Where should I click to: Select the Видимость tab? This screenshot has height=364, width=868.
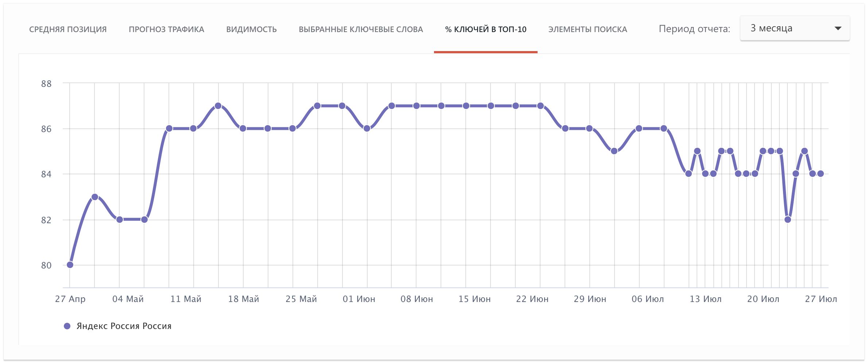tap(251, 29)
